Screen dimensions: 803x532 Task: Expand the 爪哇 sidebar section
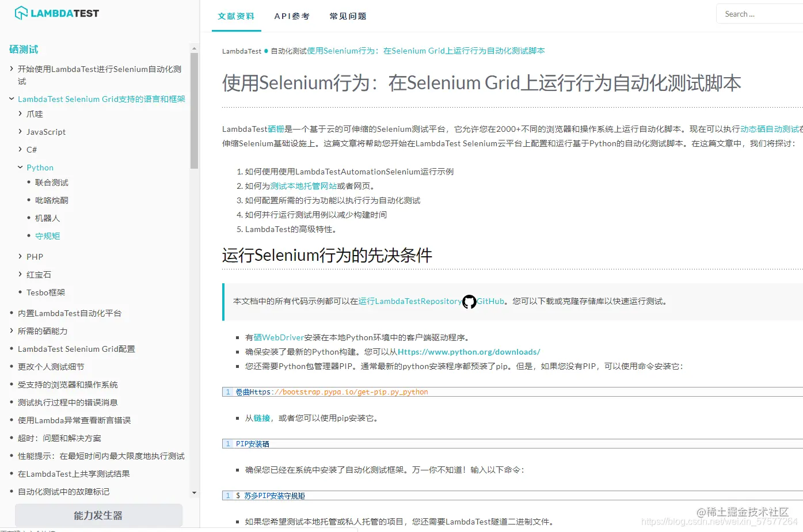point(34,113)
